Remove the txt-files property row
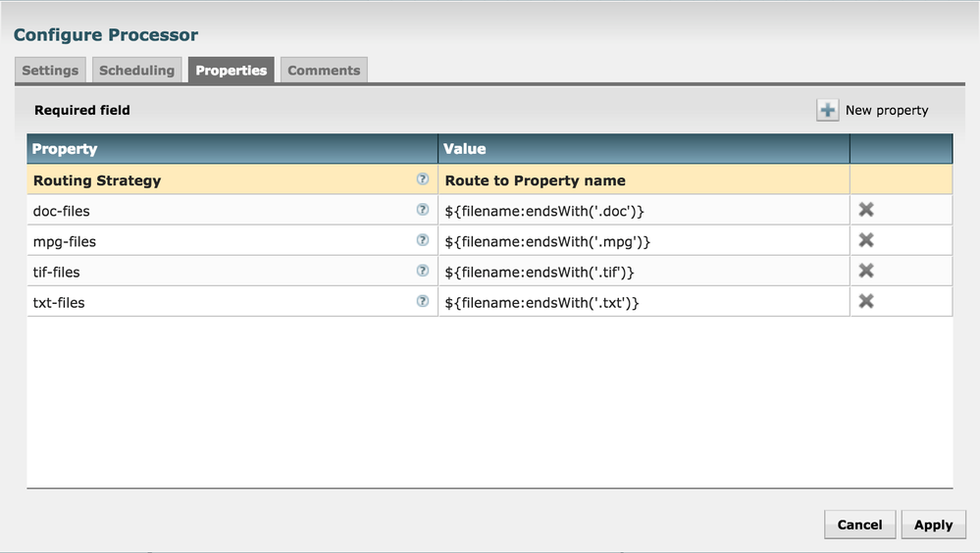The width and height of the screenshot is (980, 553). tap(866, 301)
